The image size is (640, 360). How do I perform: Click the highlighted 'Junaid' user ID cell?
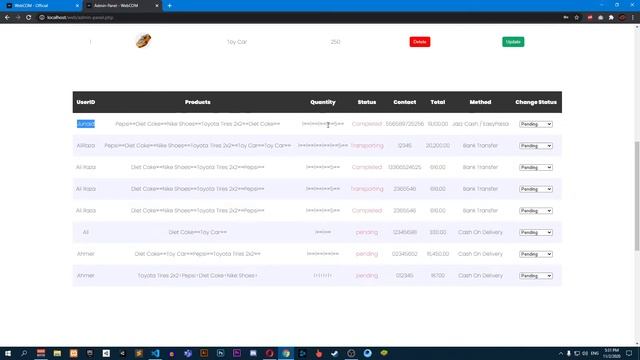click(86, 124)
